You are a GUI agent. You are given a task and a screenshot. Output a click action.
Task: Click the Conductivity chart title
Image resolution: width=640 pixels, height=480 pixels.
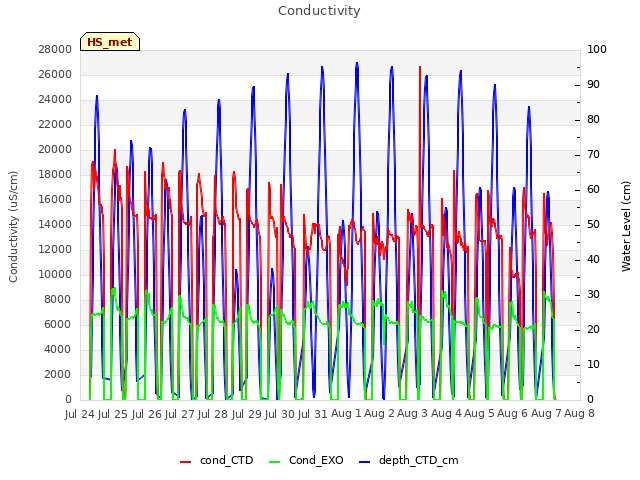(319, 11)
